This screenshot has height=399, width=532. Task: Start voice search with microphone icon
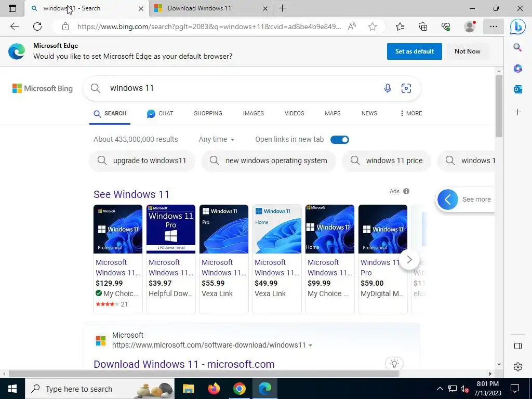388,88
